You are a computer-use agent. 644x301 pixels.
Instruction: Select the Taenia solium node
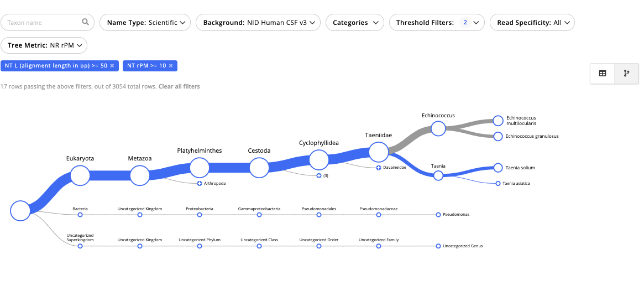tap(498, 168)
